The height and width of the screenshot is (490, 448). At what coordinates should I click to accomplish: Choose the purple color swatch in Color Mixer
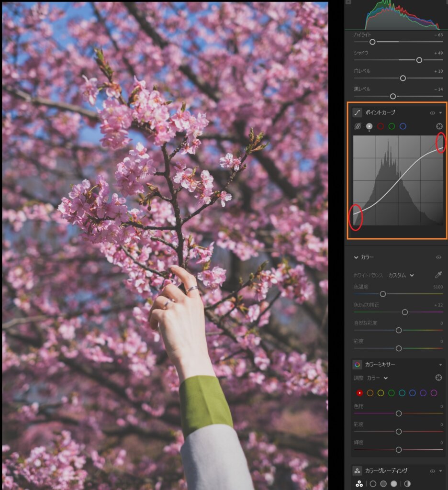tap(423, 393)
